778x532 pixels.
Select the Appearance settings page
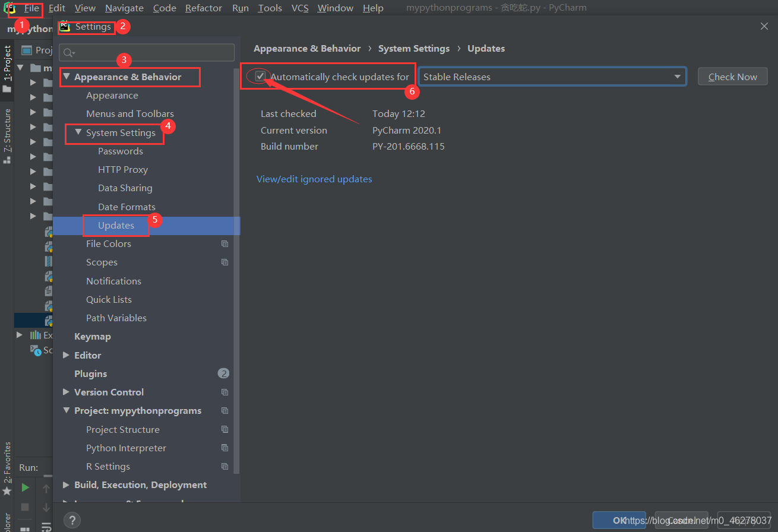(112, 95)
